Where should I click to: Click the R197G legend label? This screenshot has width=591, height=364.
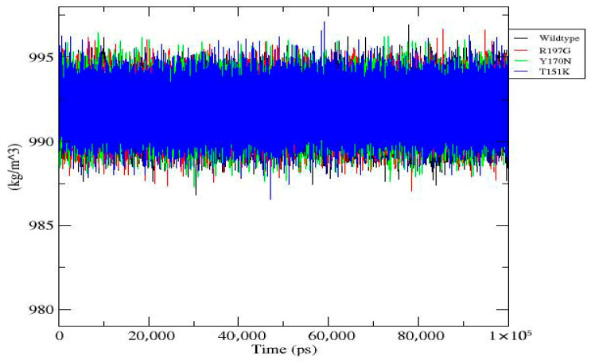click(x=554, y=50)
